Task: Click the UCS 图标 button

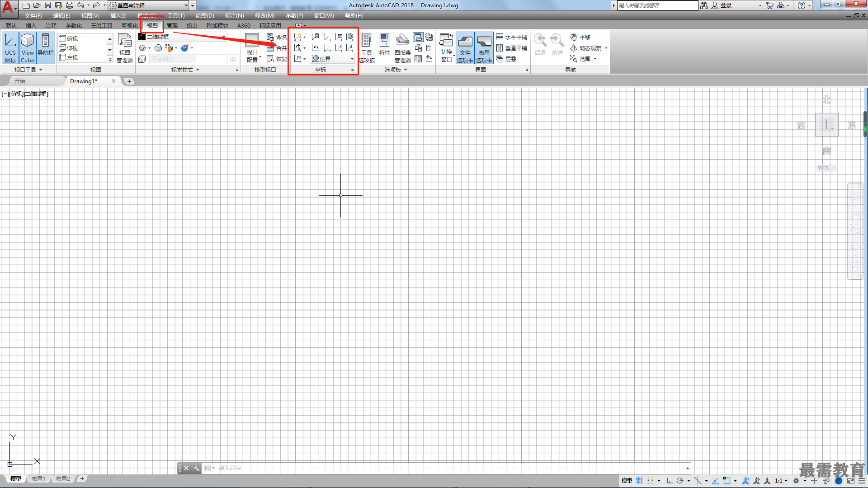Action: [10, 48]
